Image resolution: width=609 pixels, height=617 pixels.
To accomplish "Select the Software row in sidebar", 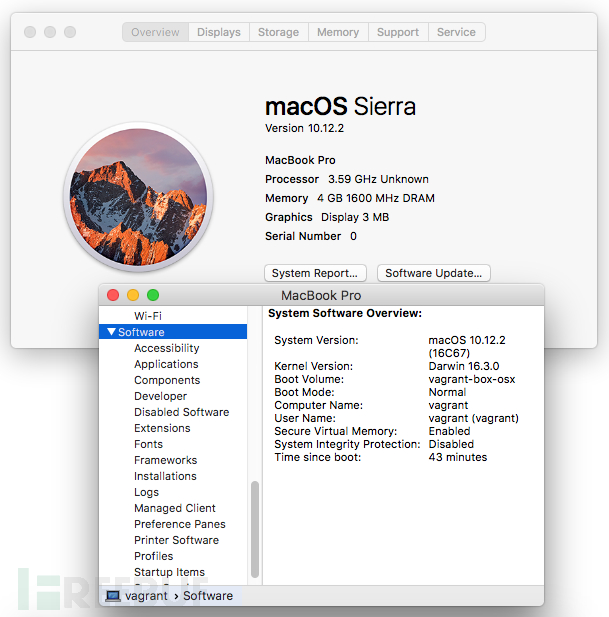I will click(x=173, y=332).
